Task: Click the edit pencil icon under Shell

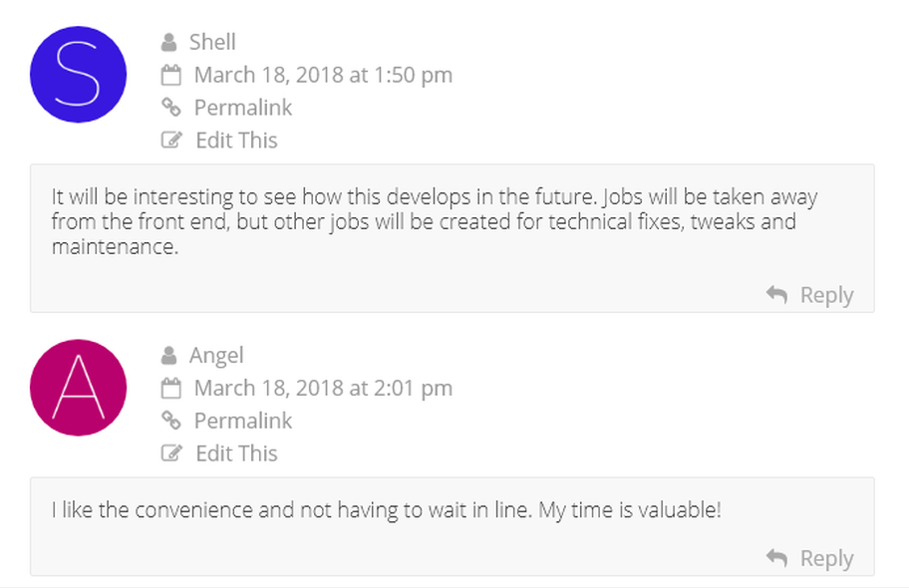Action: (171, 140)
